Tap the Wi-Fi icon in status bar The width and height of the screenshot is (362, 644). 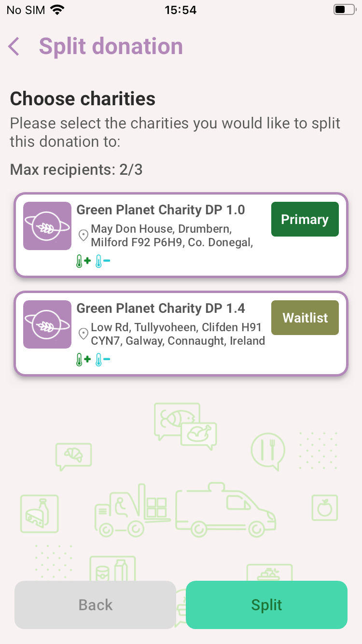pyautogui.click(x=58, y=10)
